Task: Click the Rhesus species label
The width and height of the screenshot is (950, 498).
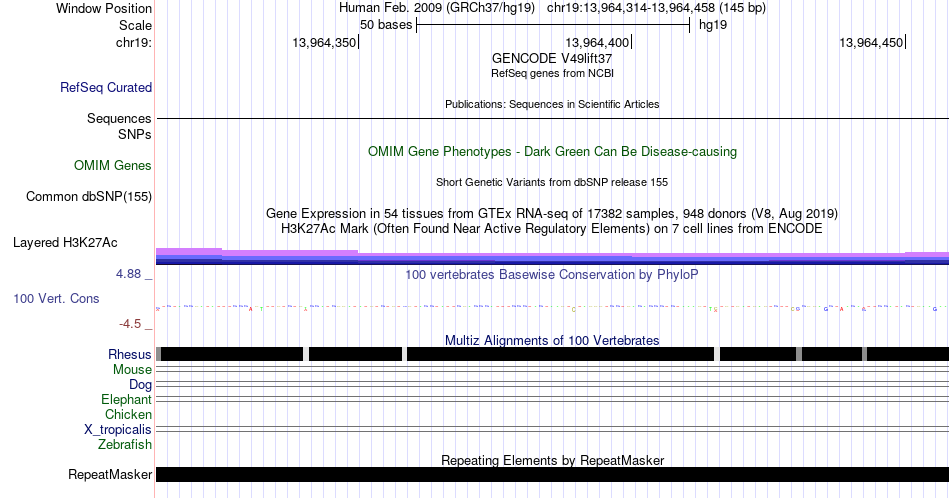Action: (x=130, y=354)
